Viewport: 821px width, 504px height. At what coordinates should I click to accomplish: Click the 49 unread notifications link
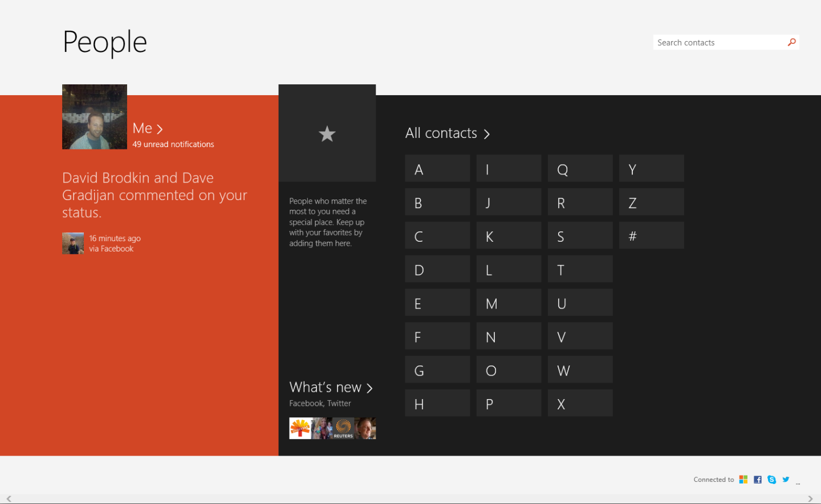(173, 144)
